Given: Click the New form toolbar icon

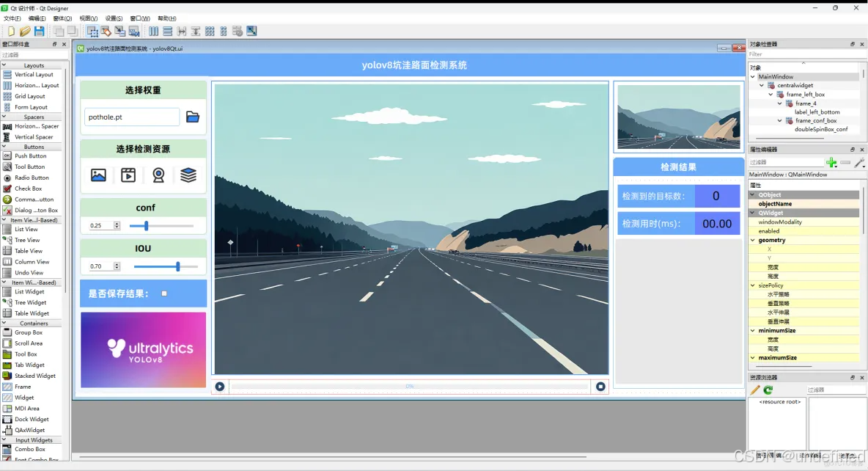Looking at the screenshot, I should [x=11, y=32].
